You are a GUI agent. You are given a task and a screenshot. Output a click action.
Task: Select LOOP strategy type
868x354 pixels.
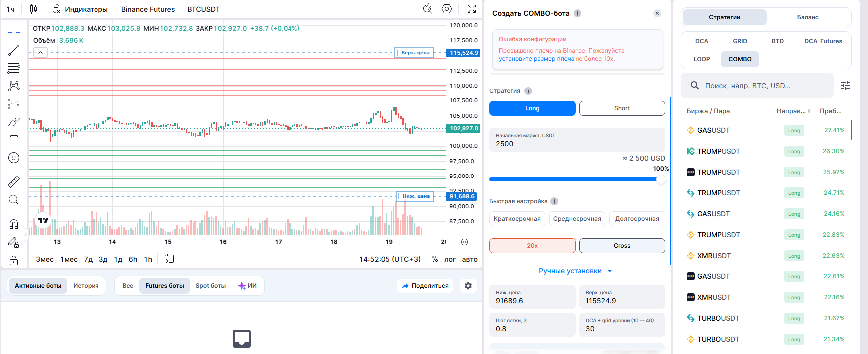click(x=702, y=59)
